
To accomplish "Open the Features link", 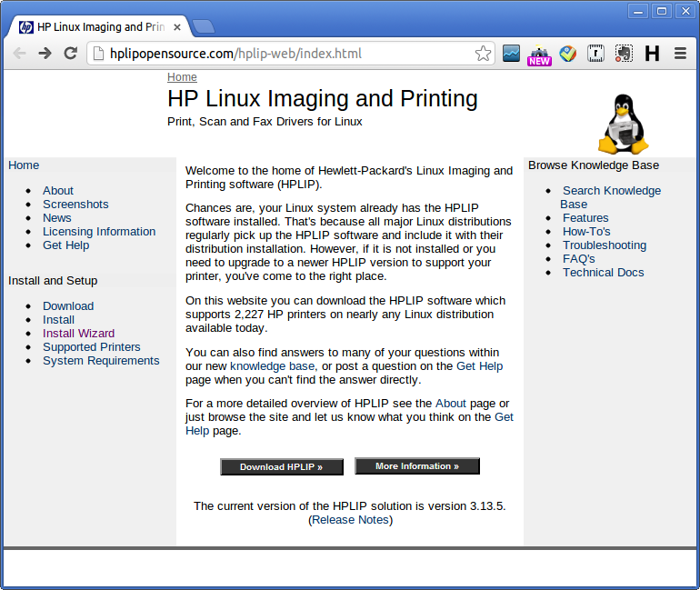I will tap(585, 218).
